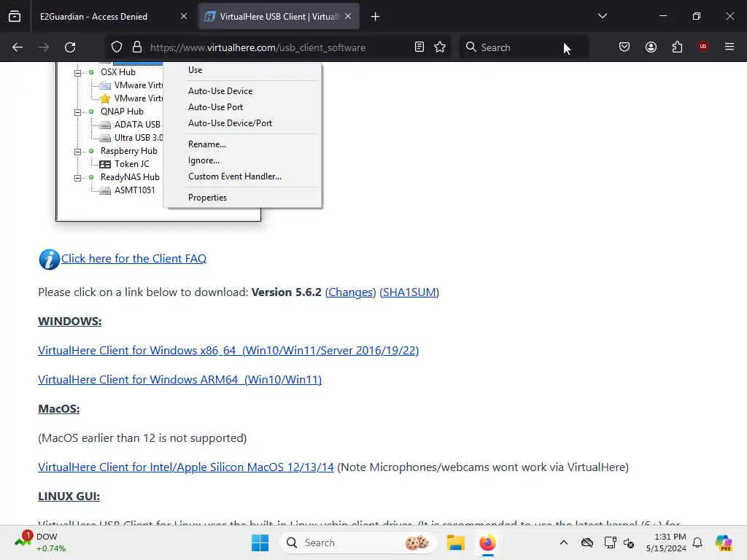Open clock showing 1:31 PM
The height and width of the screenshot is (560, 747).
point(666,542)
